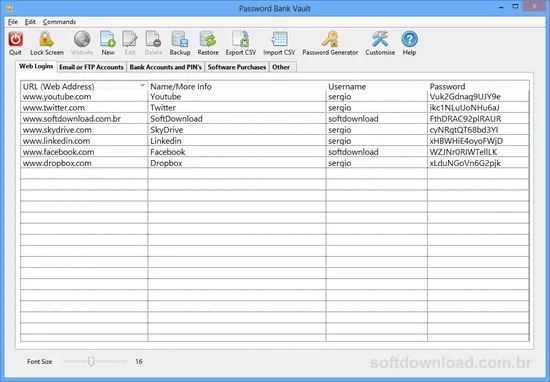Screen dimensions: 550x382
Task: Click the Delete entry toolbar icon
Action: pos(153,39)
